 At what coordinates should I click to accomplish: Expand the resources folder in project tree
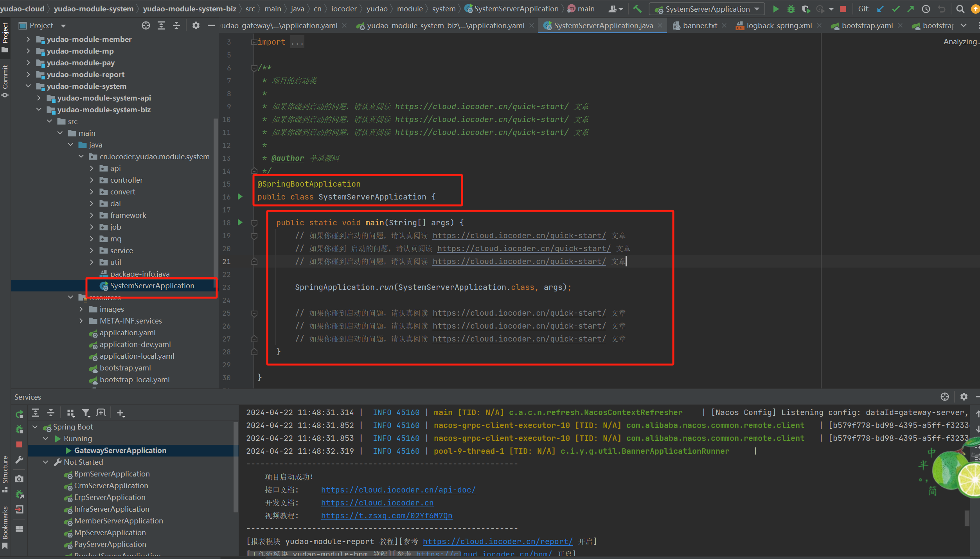point(73,297)
